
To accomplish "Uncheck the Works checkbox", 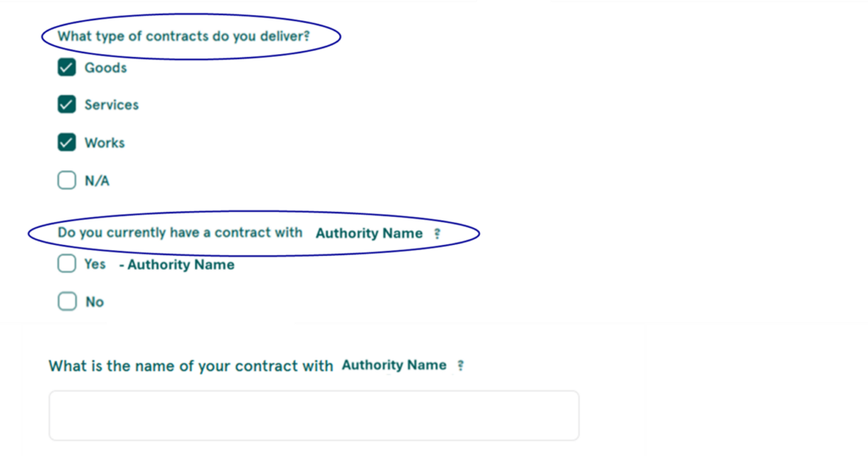I will point(66,142).
